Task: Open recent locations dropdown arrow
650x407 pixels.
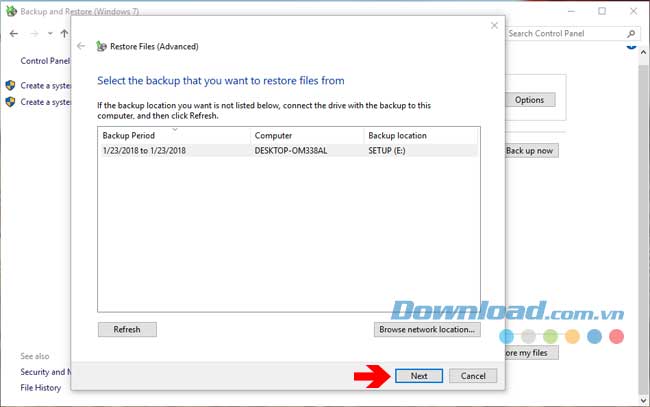Action: tap(50, 34)
